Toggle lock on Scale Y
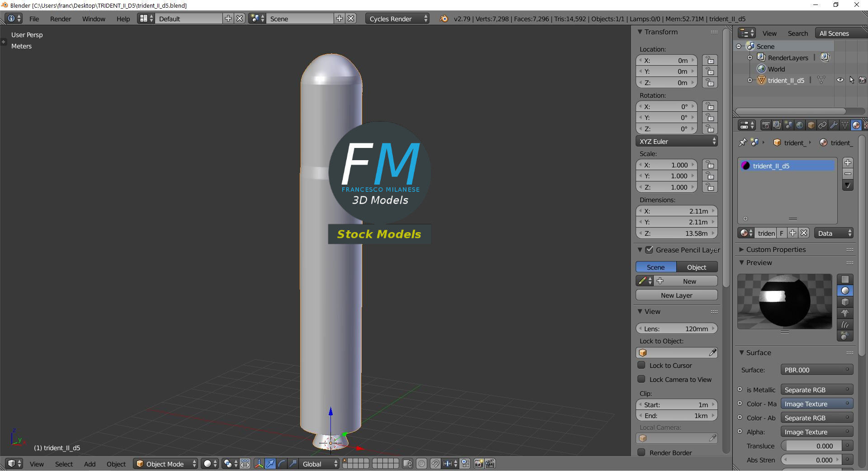Image resolution: width=868 pixels, height=471 pixels. point(710,176)
